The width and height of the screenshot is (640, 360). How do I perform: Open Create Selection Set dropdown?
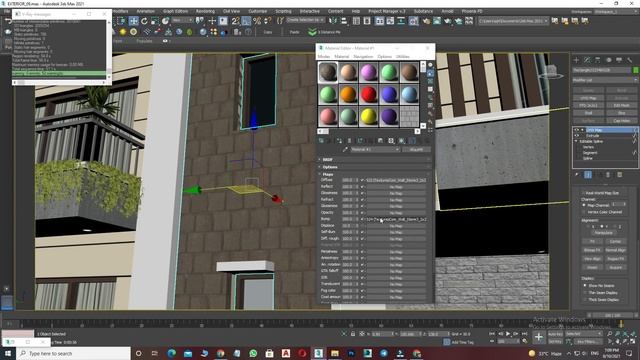tap(305, 20)
